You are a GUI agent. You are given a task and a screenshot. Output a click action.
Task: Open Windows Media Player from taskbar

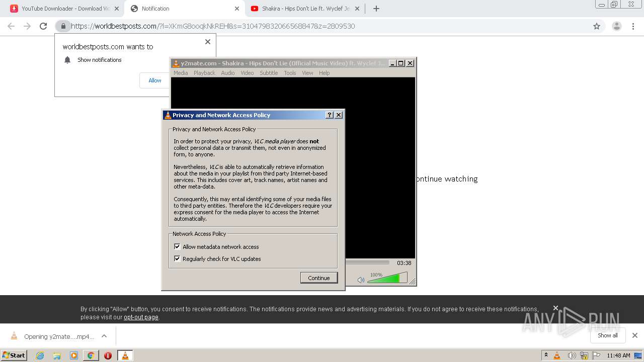point(74,355)
